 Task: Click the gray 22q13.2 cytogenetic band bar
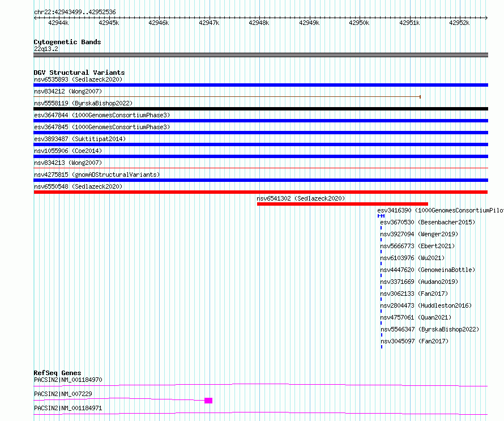[x=260, y=55]
